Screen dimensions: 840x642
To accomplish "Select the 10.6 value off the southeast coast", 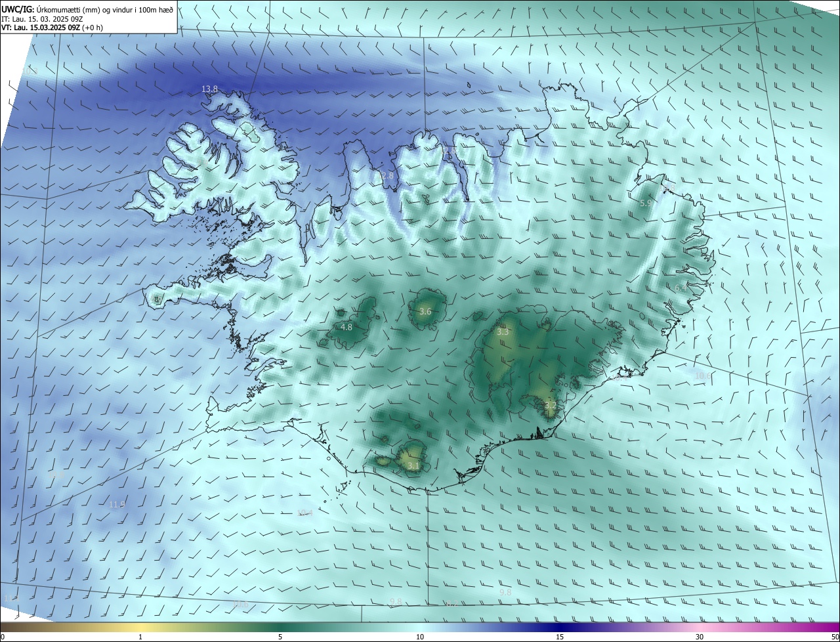I will pos(702,375).
